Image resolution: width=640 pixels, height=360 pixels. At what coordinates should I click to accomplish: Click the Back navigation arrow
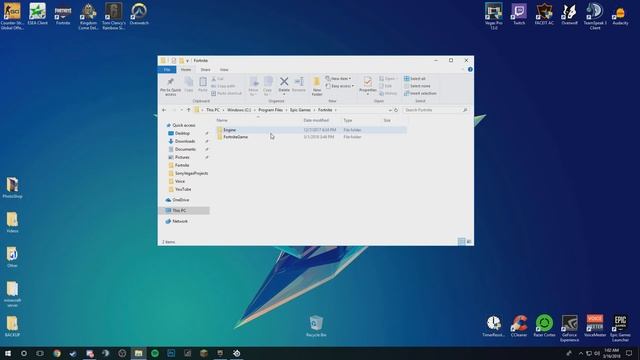pyautogui.click(x=164, y=110)
